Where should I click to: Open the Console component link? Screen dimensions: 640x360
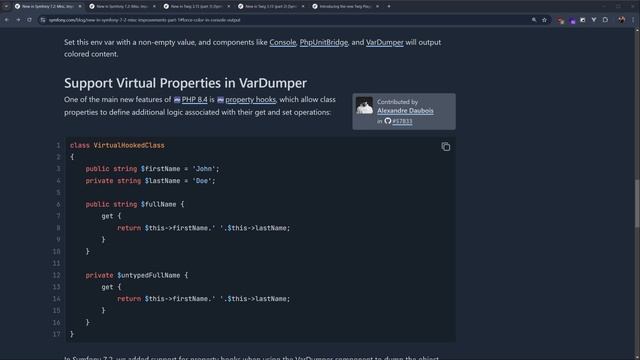click(x=282, y=42)
